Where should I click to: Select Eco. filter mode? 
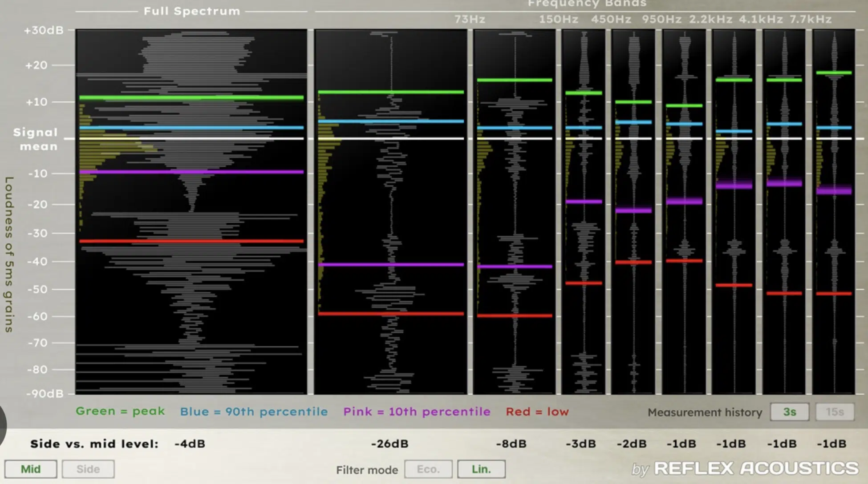point(428,469)
